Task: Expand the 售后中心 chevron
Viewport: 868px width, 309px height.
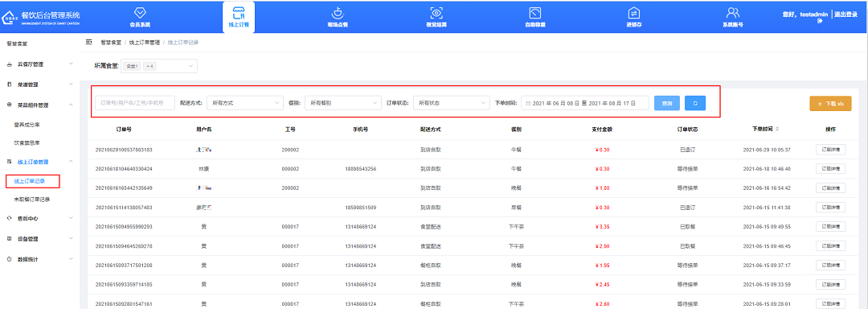Action: coord(71,218)
